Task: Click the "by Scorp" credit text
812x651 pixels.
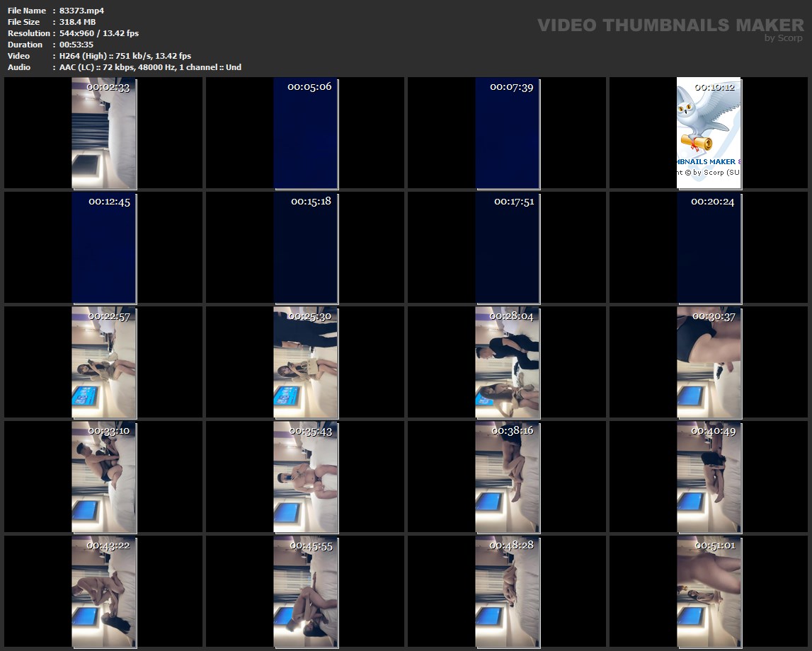Action: [x=783, y=38]
